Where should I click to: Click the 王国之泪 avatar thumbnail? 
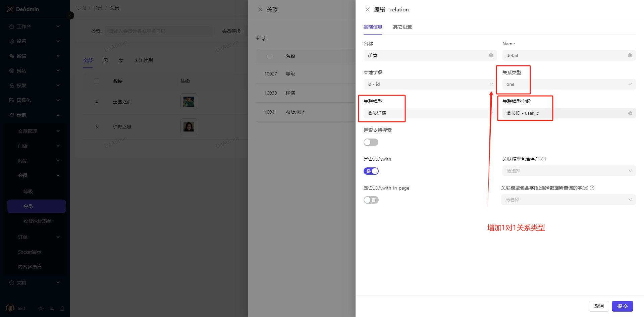point(189,102)
